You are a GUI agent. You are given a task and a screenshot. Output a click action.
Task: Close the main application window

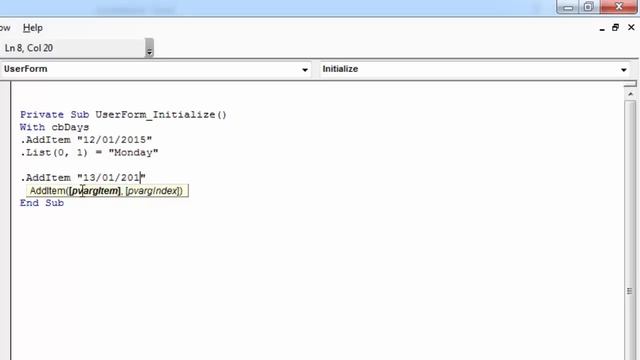coord(619,7)
